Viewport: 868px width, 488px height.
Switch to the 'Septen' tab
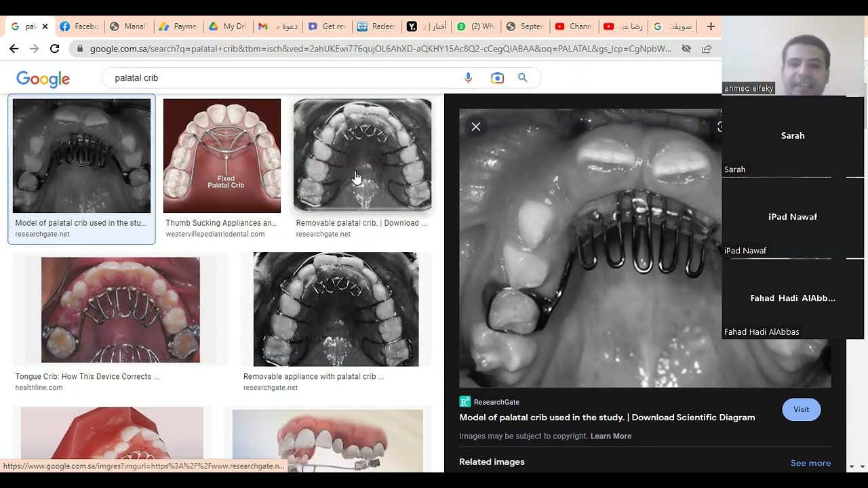click(x=526, y=26)
